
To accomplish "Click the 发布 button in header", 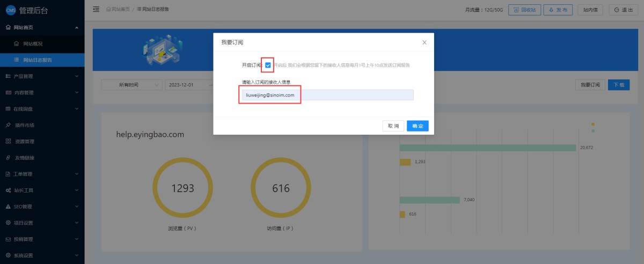I will coord(558,10).
